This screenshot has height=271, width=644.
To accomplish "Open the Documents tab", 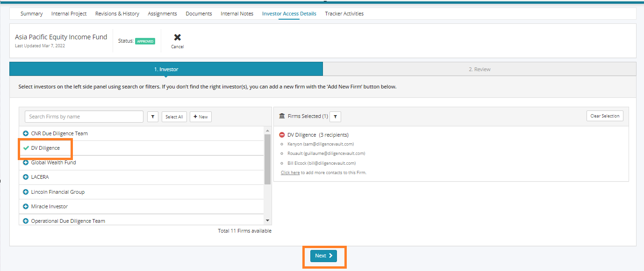I will tap(199, 14).
